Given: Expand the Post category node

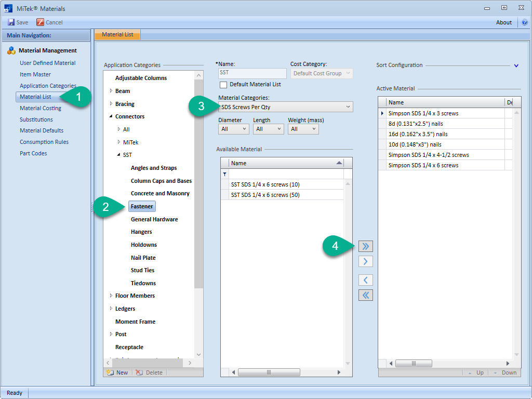Looking at the screenshot, I should click(111, 334).
